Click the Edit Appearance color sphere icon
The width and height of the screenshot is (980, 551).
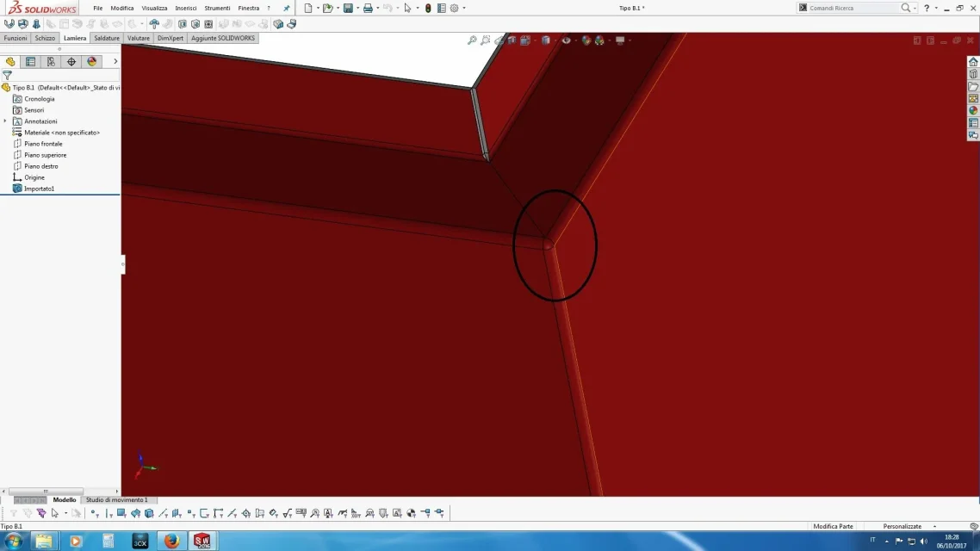pos(586,40)
